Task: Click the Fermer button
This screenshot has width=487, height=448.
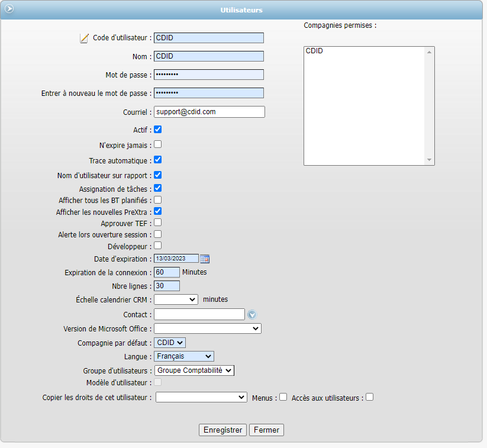Action: [266, 430]
